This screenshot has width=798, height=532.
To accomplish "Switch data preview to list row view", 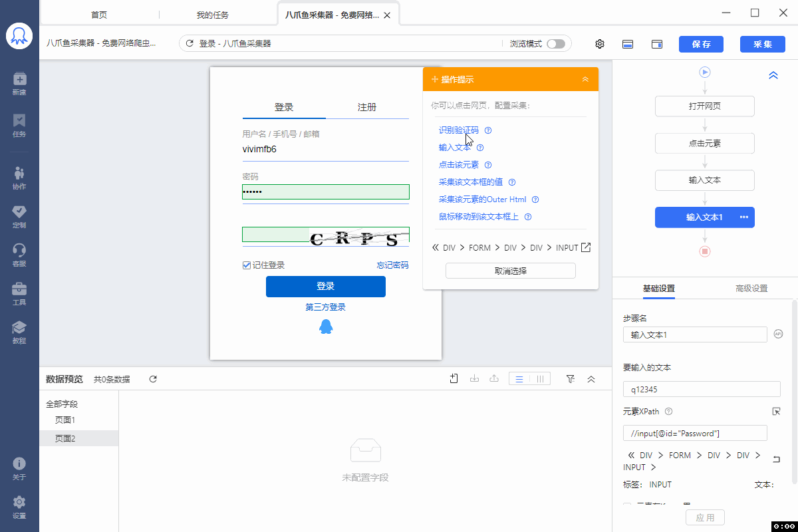I will tap(519, 379).
